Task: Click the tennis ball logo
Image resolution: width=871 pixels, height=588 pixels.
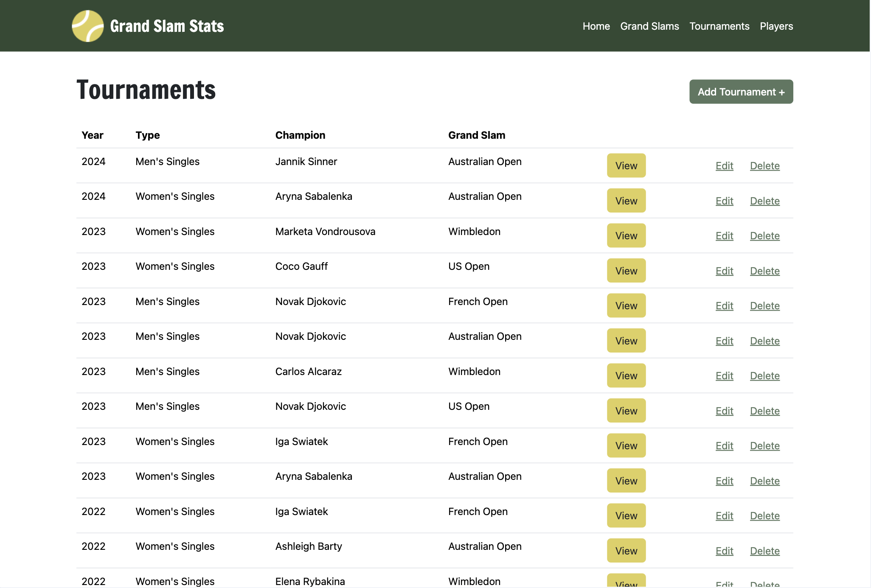Action: [x=87, y=26]
